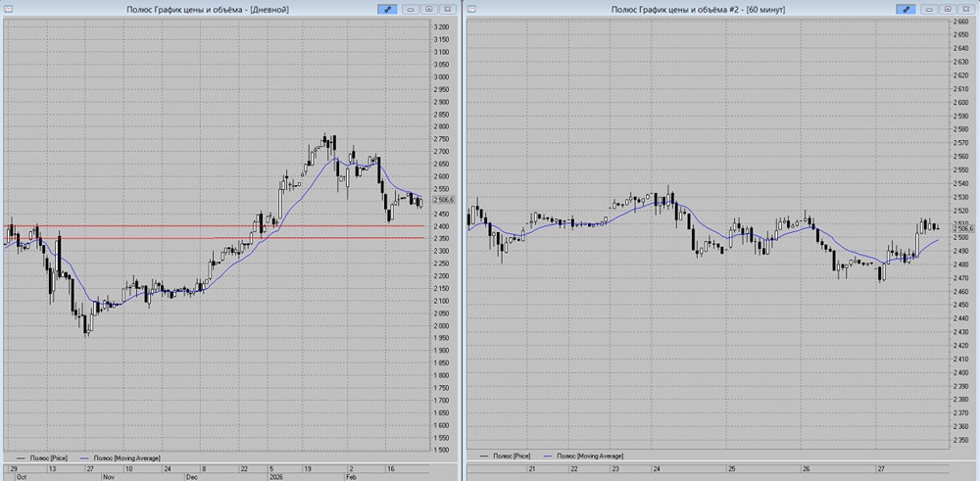Close the 60 минут chart window
Image resolution: width=980 pixels, height=481 pixels.
point(966,10)
